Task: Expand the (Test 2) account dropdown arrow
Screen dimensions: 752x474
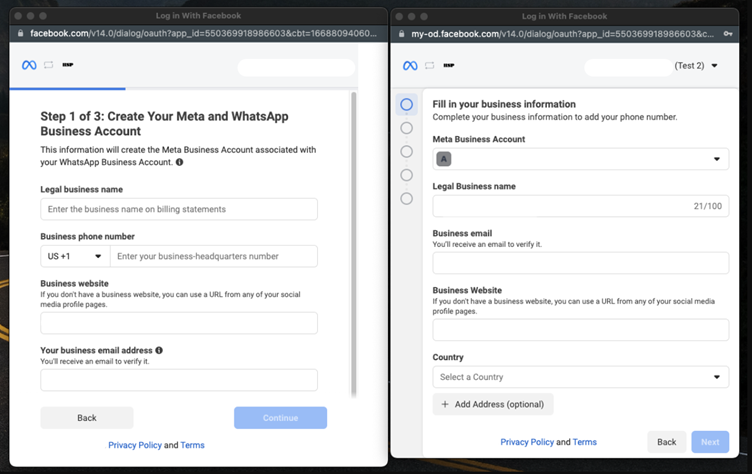Action: 714,66
